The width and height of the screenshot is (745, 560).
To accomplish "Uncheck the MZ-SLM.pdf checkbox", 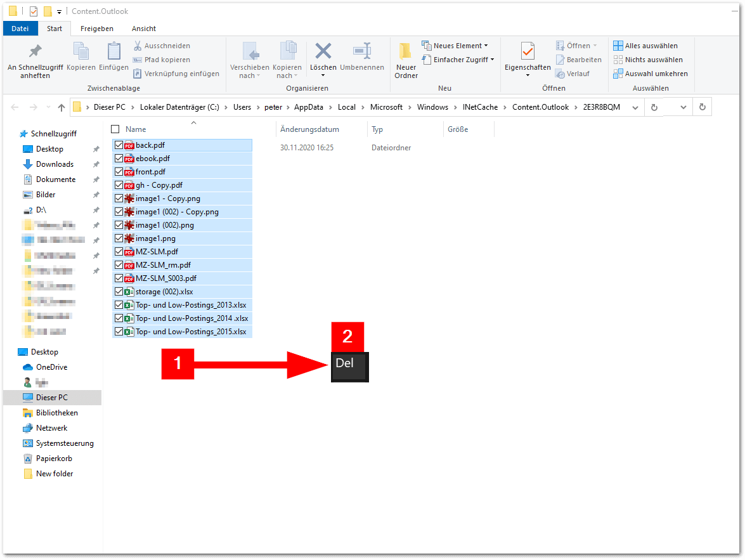I will pos(119,252).
